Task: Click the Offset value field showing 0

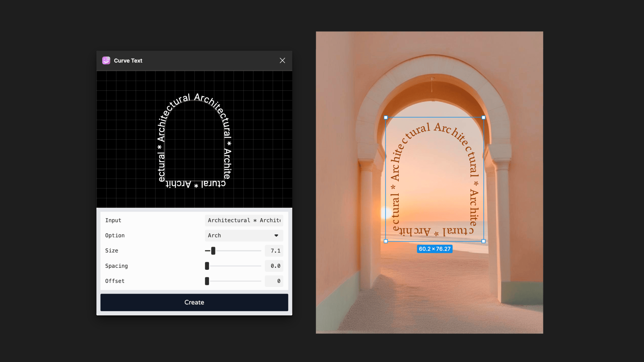Action: point(274,281)
